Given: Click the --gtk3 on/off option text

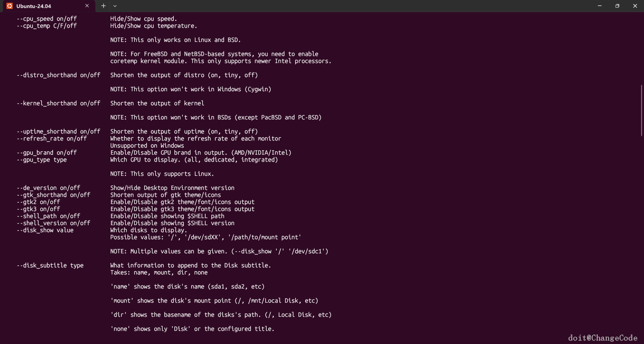Looking at the screenshot, I should [38, 209].
